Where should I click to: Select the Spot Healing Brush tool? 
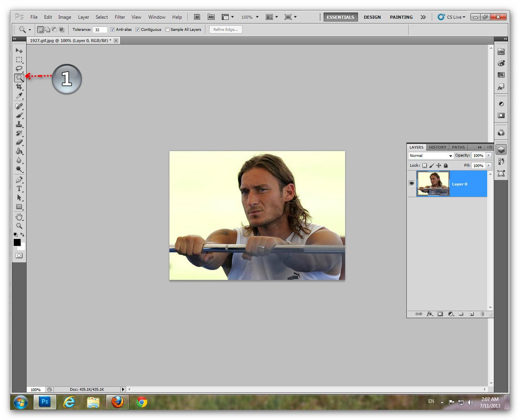click(19, 106)
